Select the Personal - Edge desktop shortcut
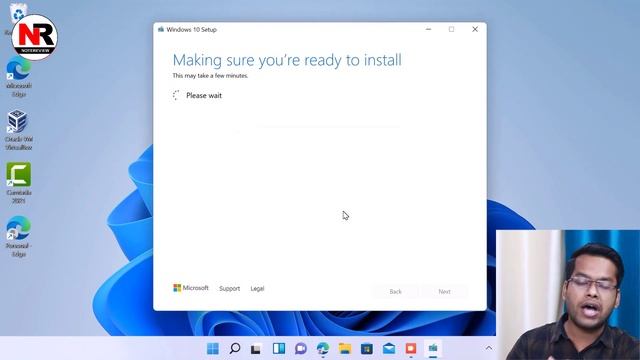This screenshot has width=640, height=360. point(18,237)
